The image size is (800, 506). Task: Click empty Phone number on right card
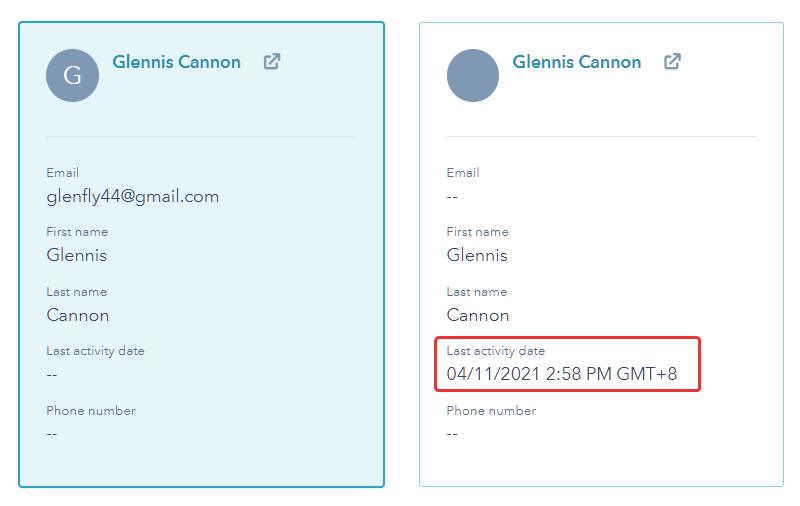pyautogui.click(x=452, y=434)
